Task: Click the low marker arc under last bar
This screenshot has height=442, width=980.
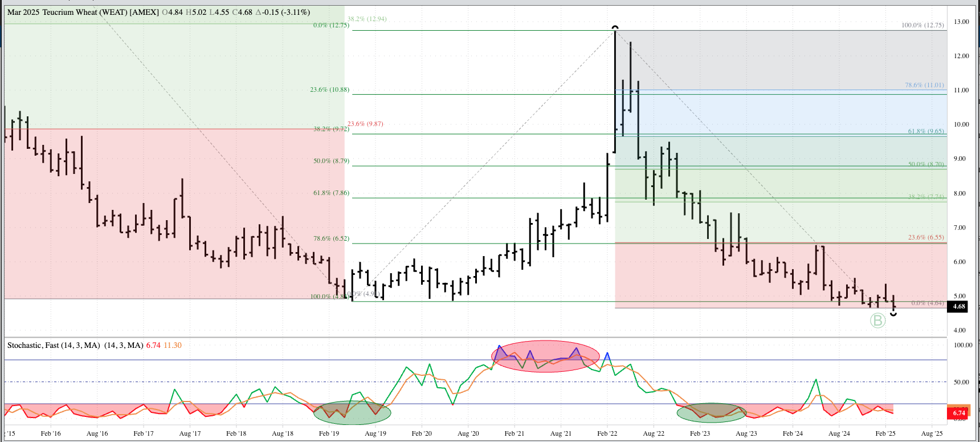Action: [893, 313]
